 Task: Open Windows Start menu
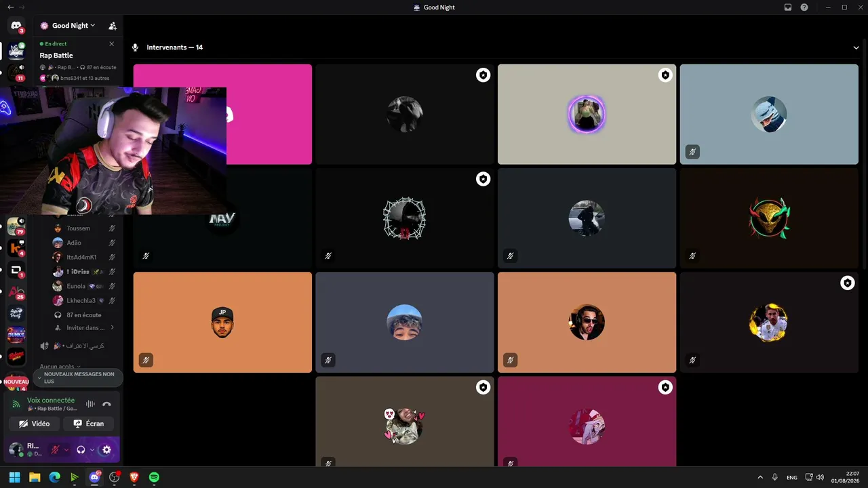pos(14,477)
